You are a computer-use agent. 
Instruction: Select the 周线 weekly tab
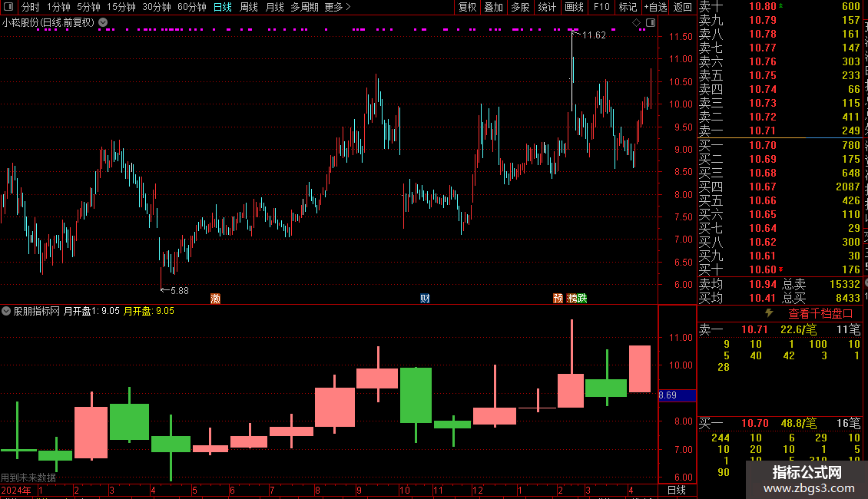coord(249,7)
